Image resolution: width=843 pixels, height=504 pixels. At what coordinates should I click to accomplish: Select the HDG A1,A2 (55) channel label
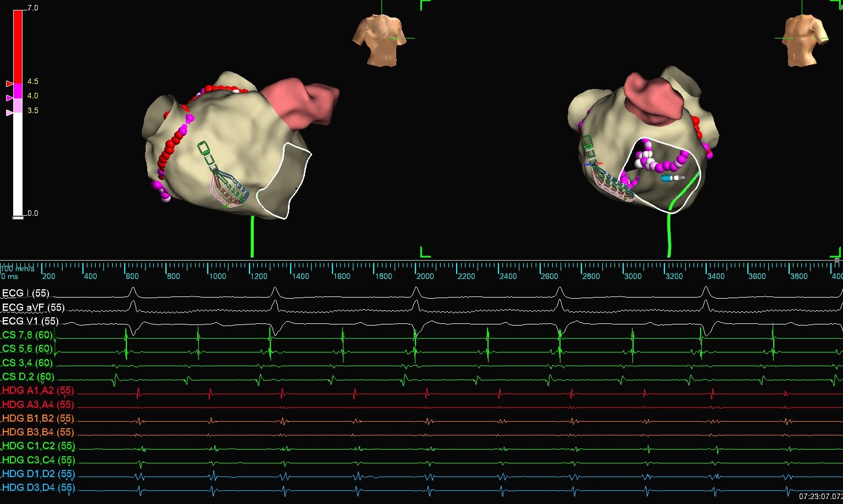(x=38, y=391)
